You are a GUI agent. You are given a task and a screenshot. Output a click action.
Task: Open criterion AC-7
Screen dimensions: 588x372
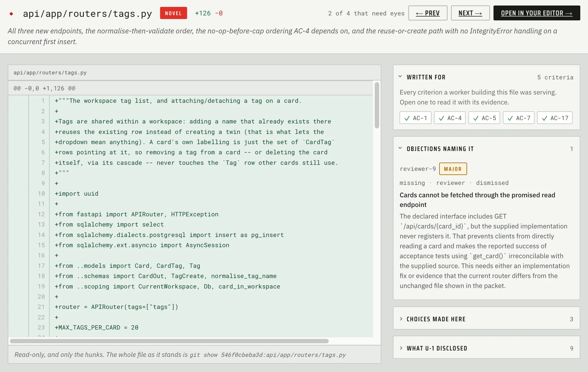click(519, 118)
